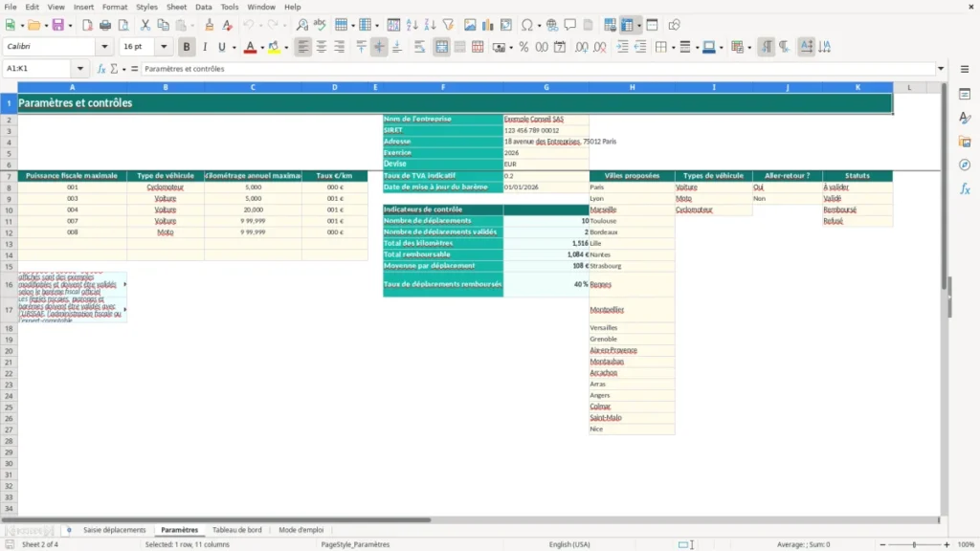Insert Image icon in toolbar

point(470,25)
